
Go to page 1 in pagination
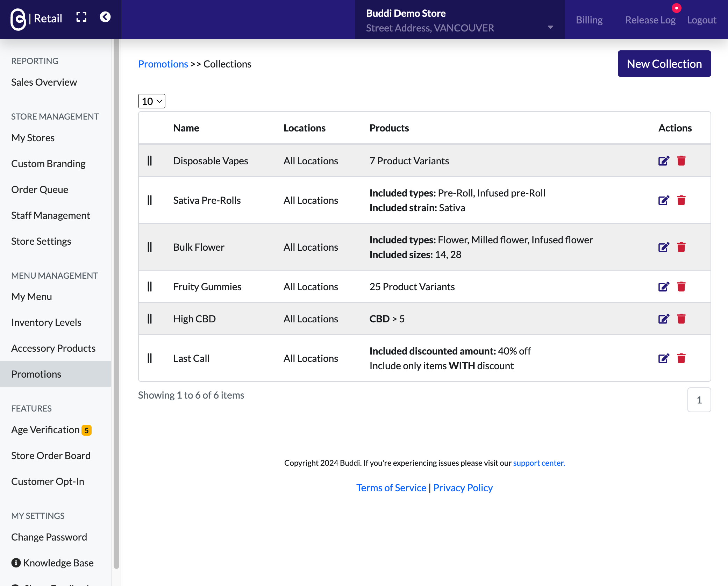coord(699,400)
